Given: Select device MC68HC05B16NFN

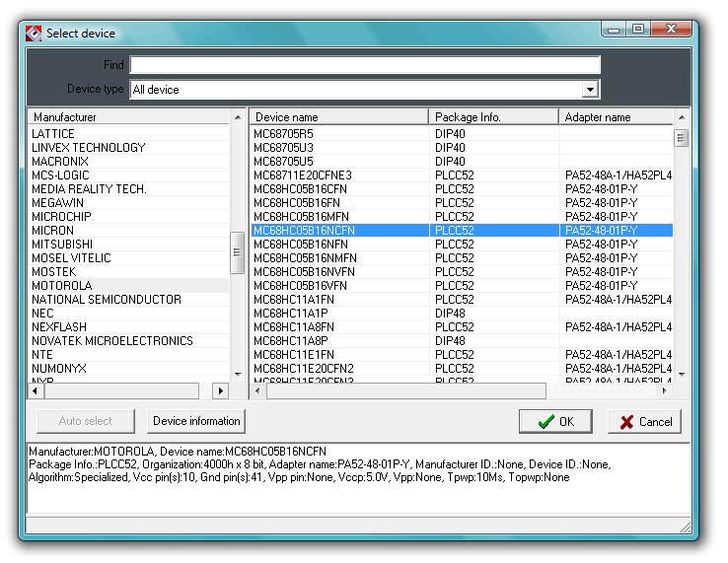Looking at the screenshot, I should (x=462, y=245).
